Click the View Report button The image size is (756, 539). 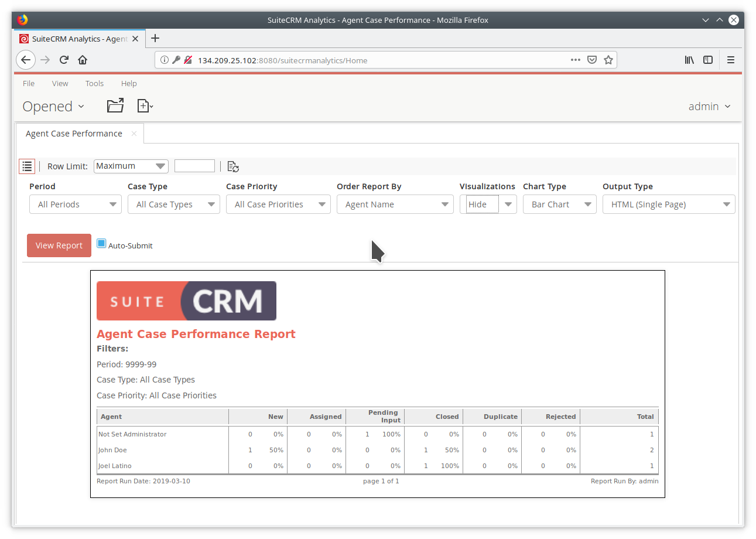point(59,245)
